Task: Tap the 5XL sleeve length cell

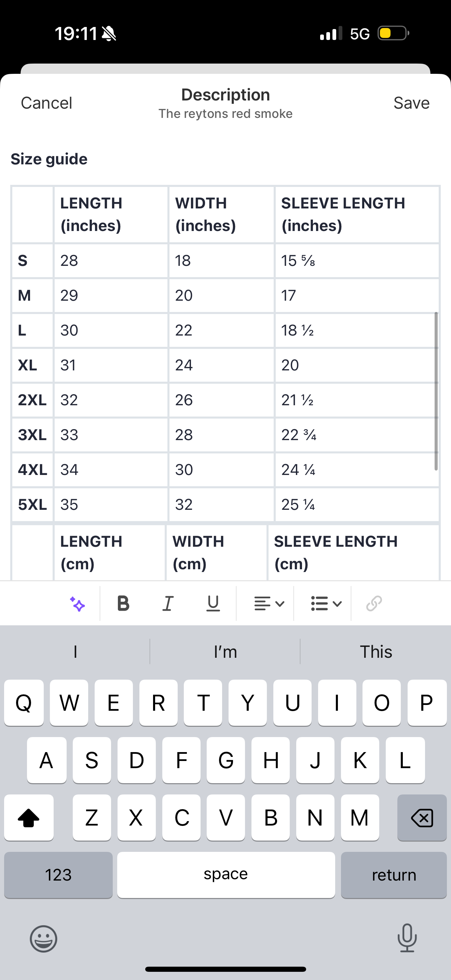Action: click(357, 505)
